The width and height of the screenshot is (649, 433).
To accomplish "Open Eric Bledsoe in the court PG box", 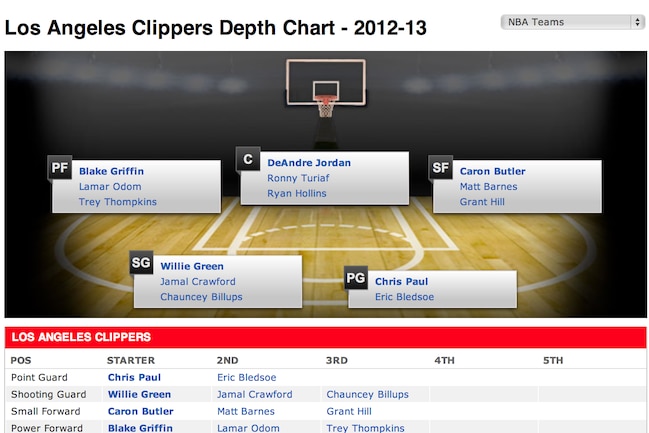I will click(x=404, y=297).
